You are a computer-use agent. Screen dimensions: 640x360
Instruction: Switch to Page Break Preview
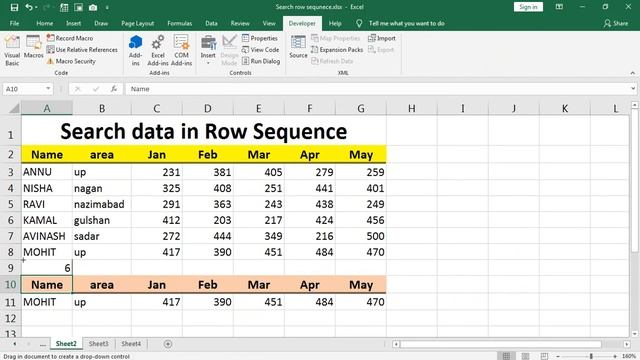click(544, 356)
